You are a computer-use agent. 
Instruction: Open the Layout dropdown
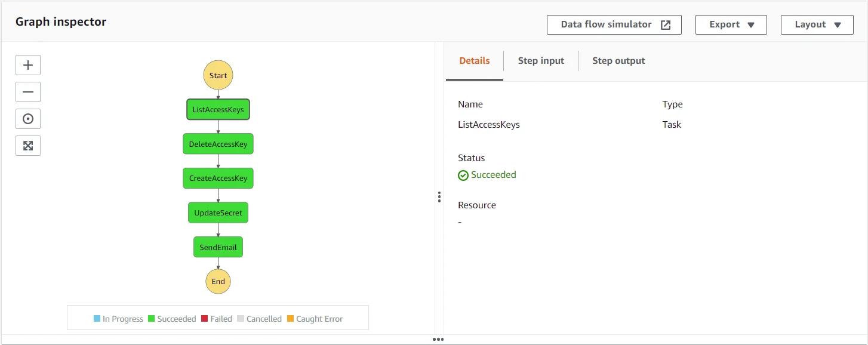pos(817,24)
